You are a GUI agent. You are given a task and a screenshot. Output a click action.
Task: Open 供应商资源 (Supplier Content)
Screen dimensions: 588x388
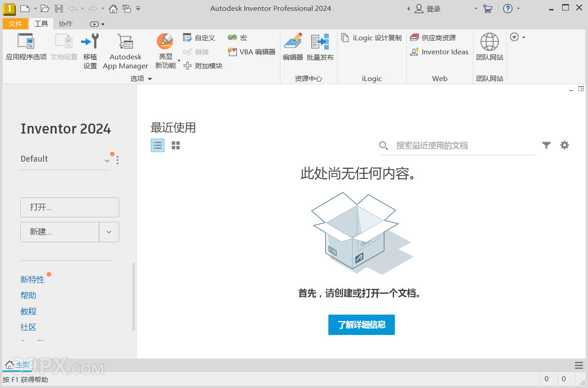point(433,38)
